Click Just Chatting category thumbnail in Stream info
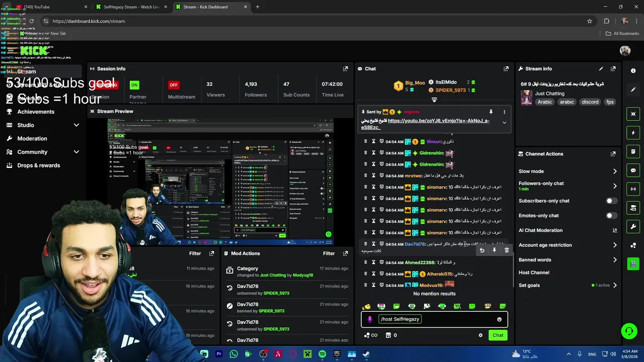Screen dimensions: 644x362 pyautogui.click(x=526, y=98)
